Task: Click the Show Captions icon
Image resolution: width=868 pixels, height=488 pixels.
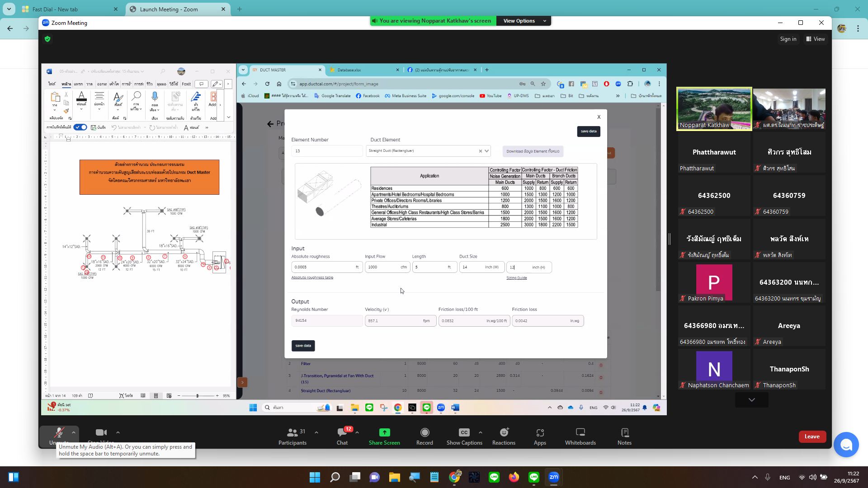Action: [464, 432]
